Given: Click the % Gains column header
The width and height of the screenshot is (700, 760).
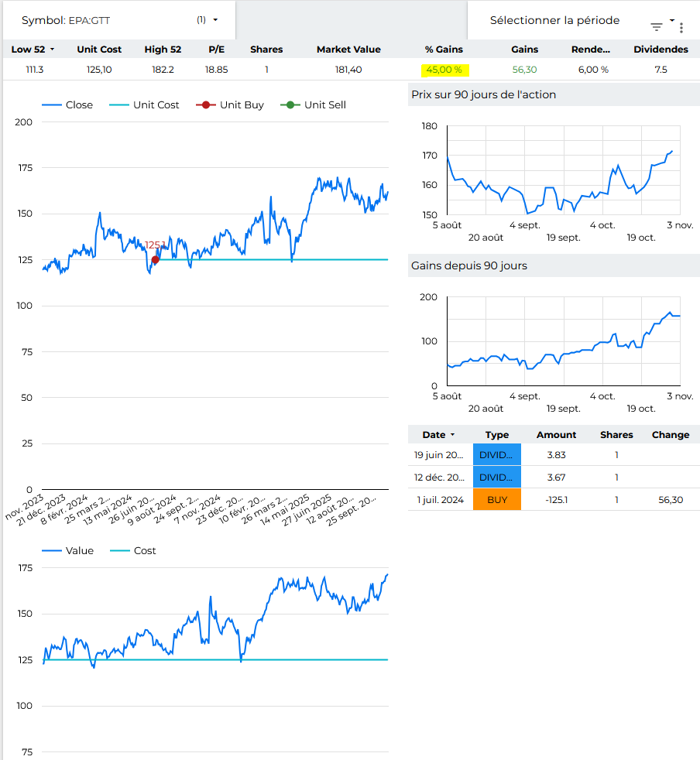Looking at the screenshot, I should click(x=444, y=50).
